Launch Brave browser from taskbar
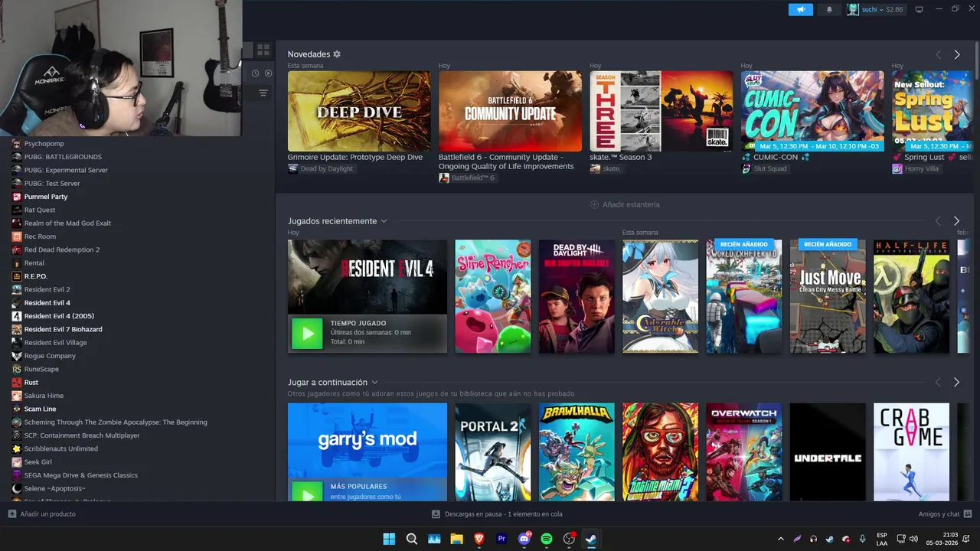 tap(479, 539)
